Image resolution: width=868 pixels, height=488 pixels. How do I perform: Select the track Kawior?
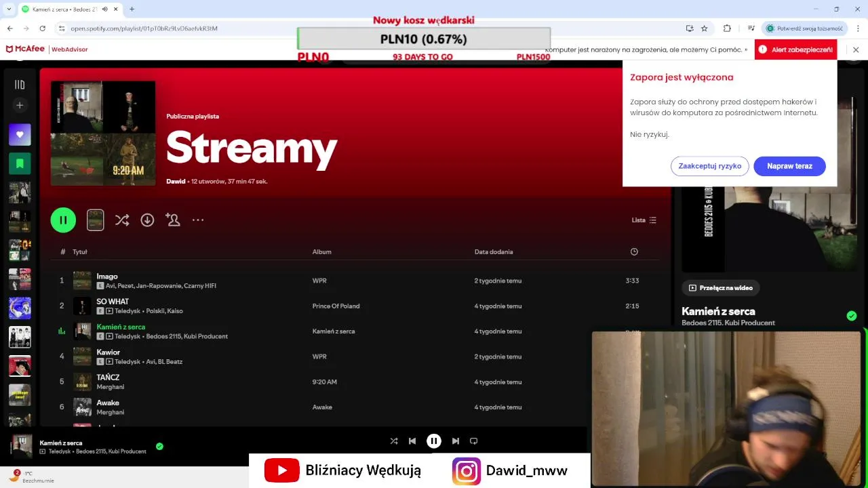[108, 352]
